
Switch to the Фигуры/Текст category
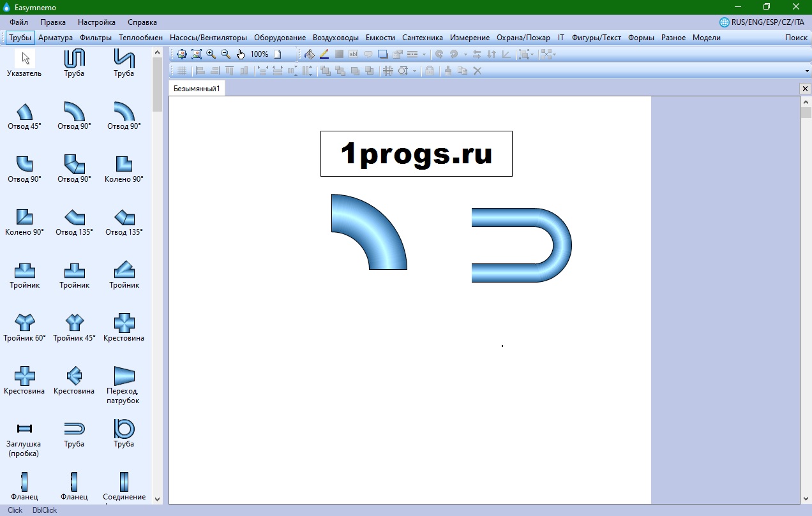tap(596, 38)
